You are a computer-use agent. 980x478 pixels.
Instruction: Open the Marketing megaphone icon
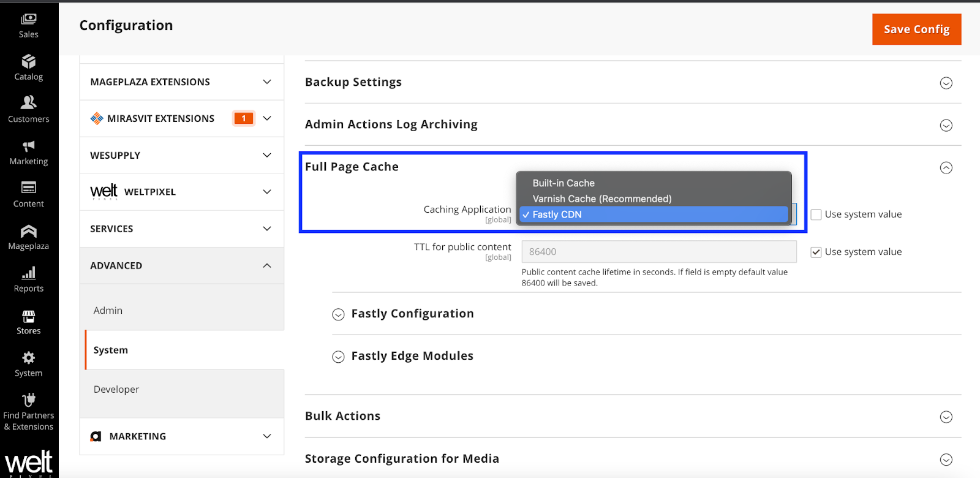point(29,146)
